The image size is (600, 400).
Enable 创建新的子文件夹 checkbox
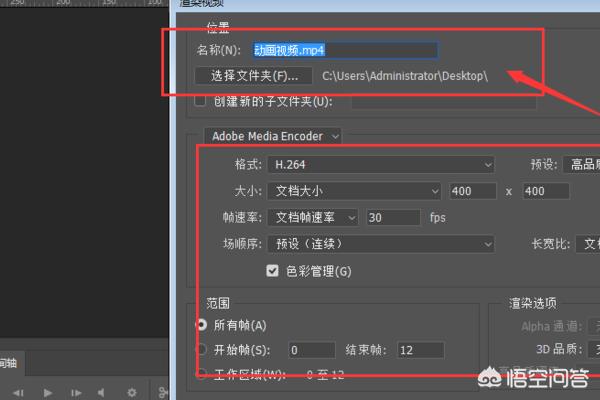tap(200, 100)
